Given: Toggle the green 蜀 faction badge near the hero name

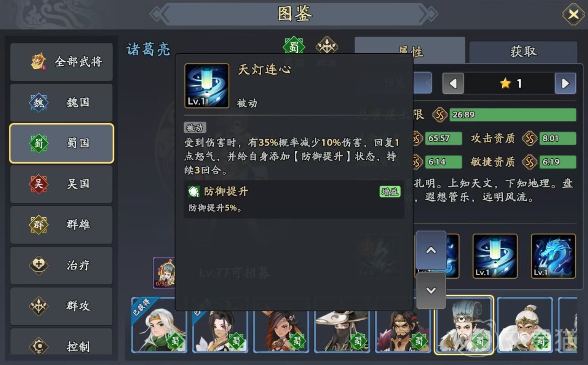Looking at the screenshot, I should click(x=294, y=47).
